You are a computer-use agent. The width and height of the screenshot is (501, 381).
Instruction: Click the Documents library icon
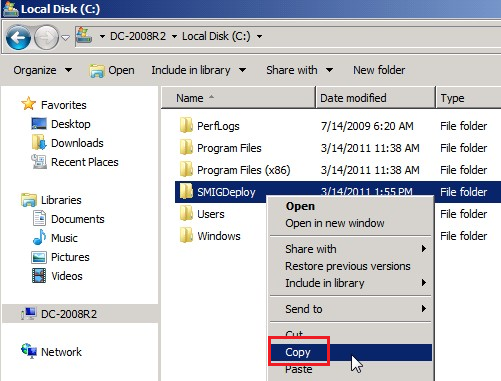coord(39,218)
